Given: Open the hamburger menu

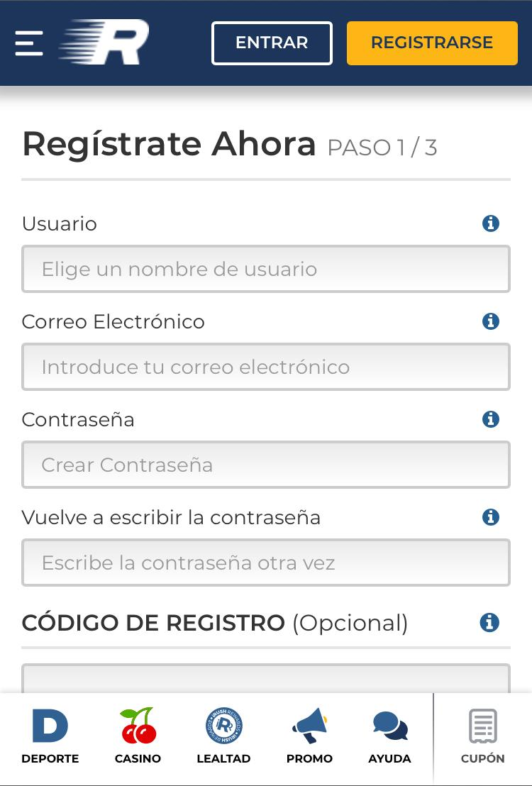Looking at the screenshot, I should (29, 43).
